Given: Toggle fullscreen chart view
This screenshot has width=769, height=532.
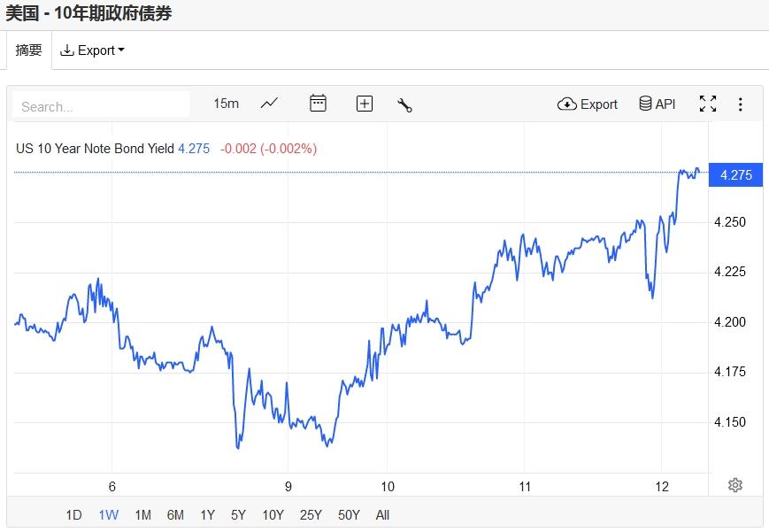Looking at the screenshot, I should pos(708,104).
